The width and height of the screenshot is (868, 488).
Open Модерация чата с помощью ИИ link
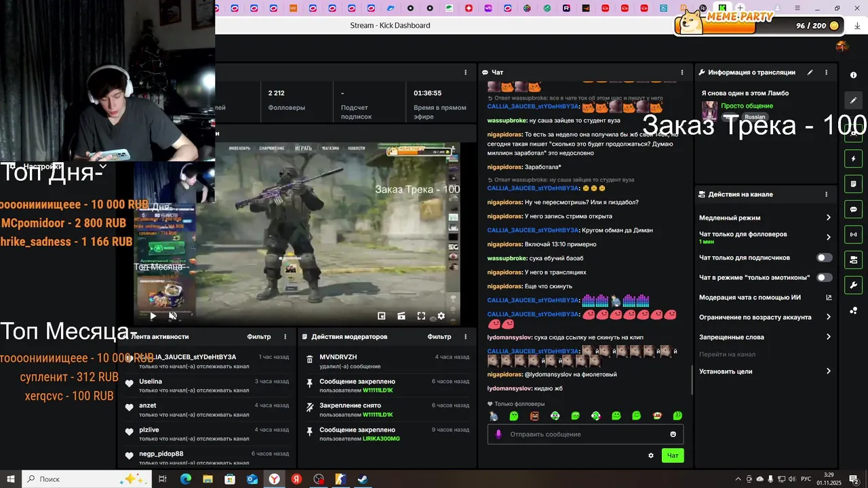click(765, 298)
